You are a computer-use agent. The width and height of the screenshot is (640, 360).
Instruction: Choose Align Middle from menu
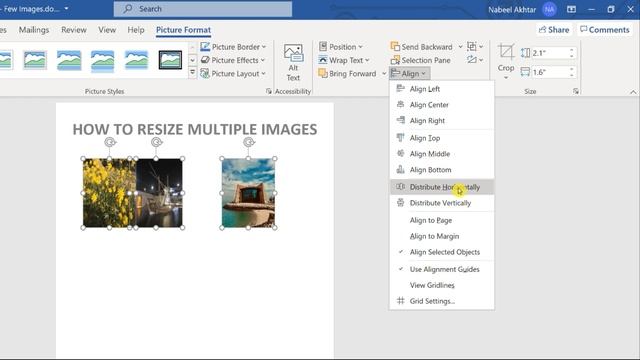coord(442,154)
